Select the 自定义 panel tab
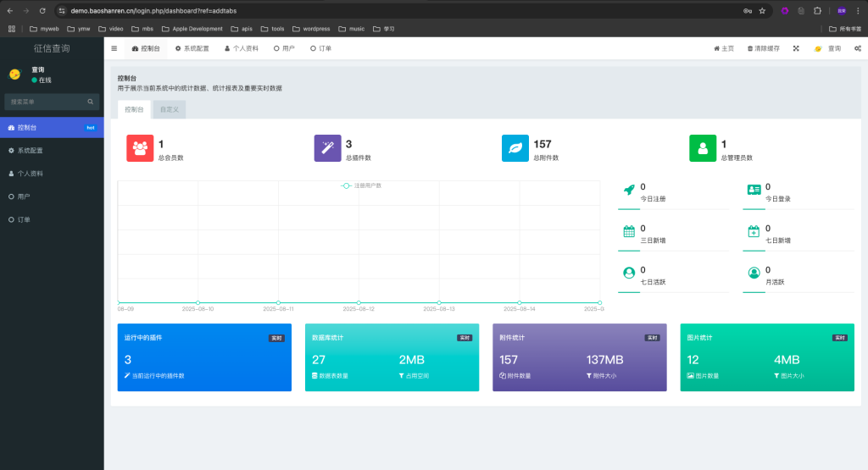Viewport: 868px width, 470px height. (x=170, y=109)
